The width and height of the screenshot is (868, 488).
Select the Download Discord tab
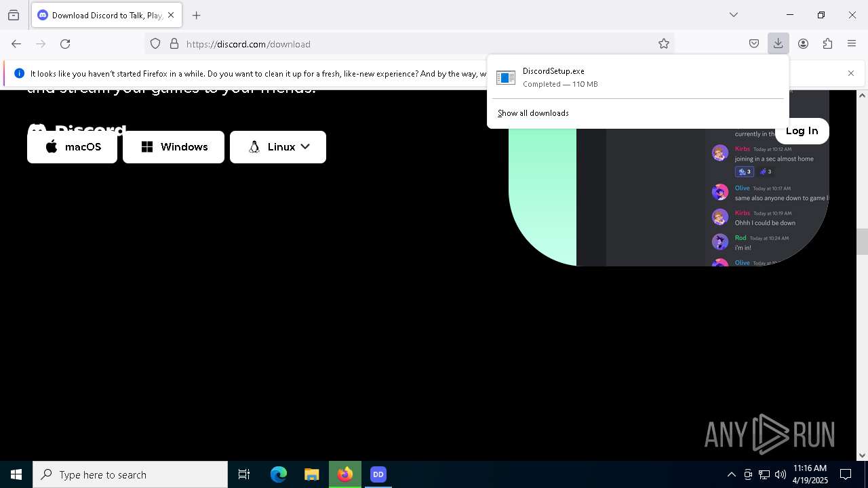[x=106, y=15]
